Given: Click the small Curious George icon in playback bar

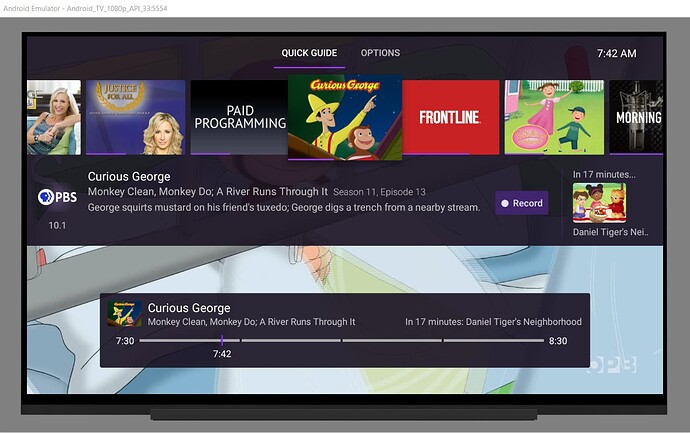Looking at the screenshot, I should tap(123, 314).
